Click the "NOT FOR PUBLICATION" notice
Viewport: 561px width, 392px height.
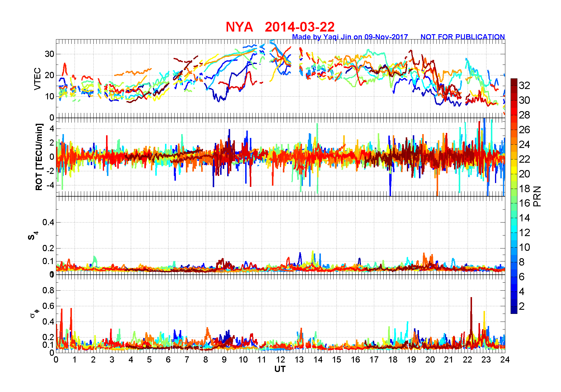tap(463, 37)
